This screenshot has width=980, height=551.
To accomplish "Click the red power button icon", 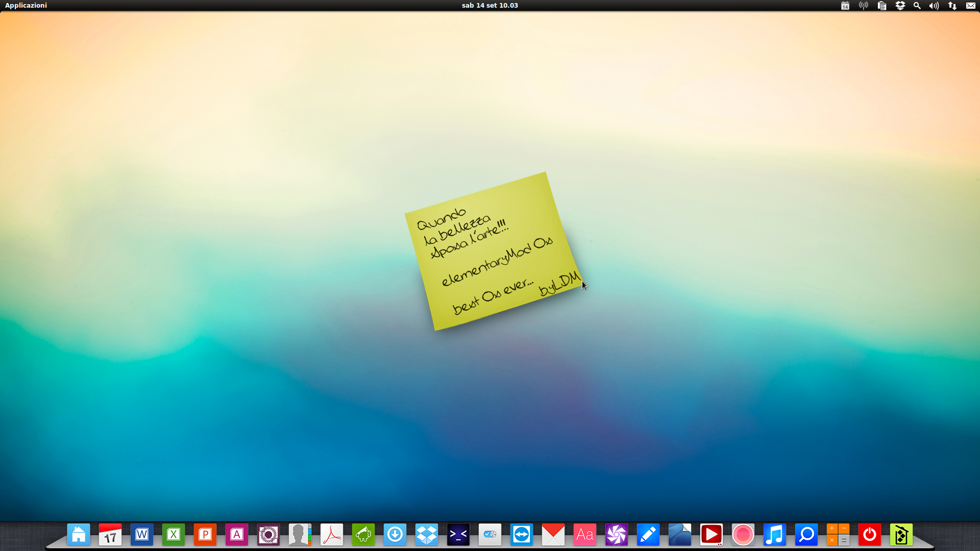I will tap(870, 535).
